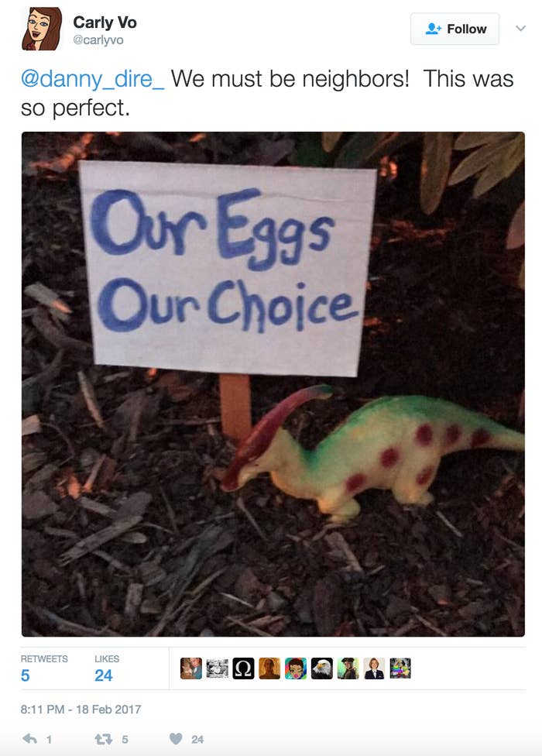Click the first liker avatar in the row

191,668
